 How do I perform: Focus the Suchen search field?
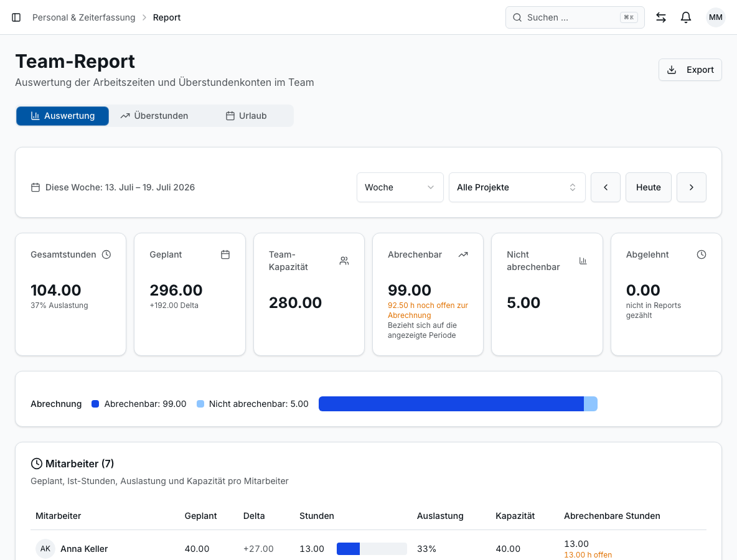[x=575, y=17]
